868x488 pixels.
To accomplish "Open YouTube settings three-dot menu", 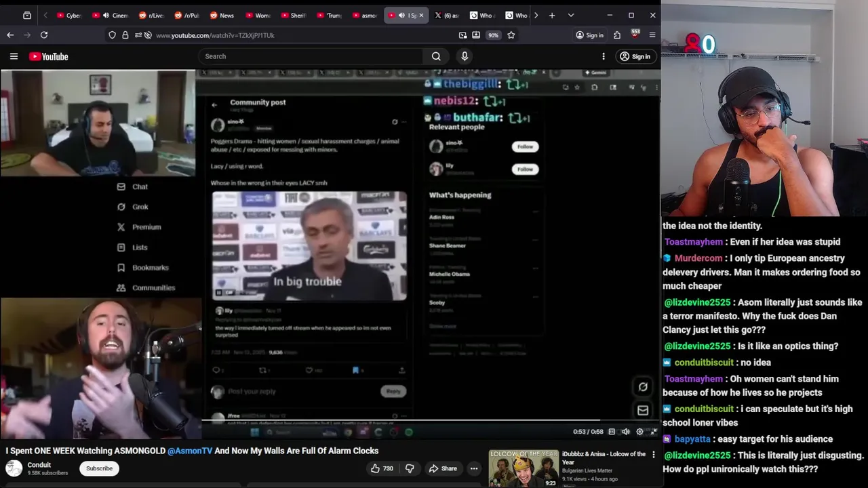I will pos(604,56).
